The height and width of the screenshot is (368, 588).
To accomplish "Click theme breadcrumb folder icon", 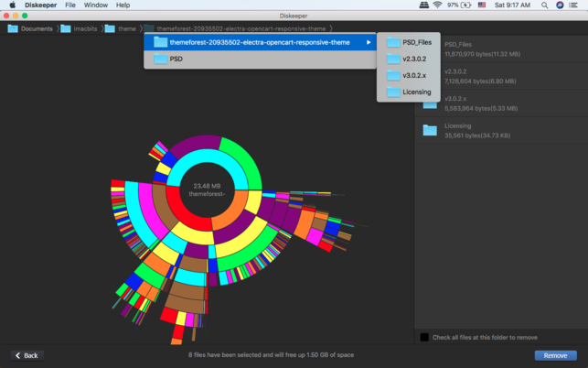I will coord(110,28).
